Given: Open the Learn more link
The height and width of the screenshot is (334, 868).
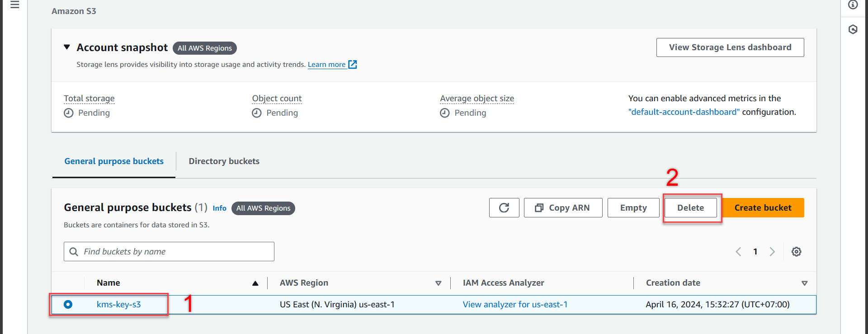Looking at the screenshot, I should (x=326, y=65).
